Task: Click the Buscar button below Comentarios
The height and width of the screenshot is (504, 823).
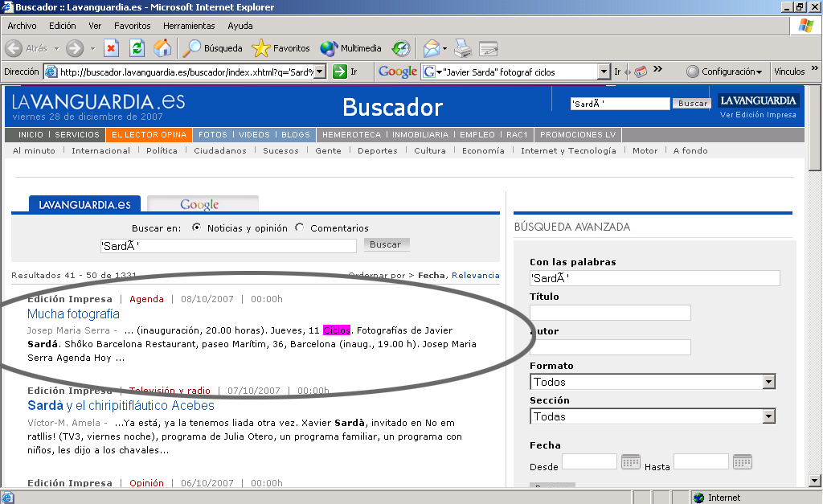Action: 387,244
